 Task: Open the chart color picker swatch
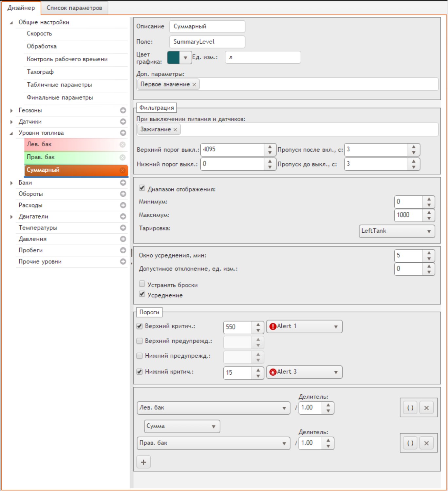174,57
